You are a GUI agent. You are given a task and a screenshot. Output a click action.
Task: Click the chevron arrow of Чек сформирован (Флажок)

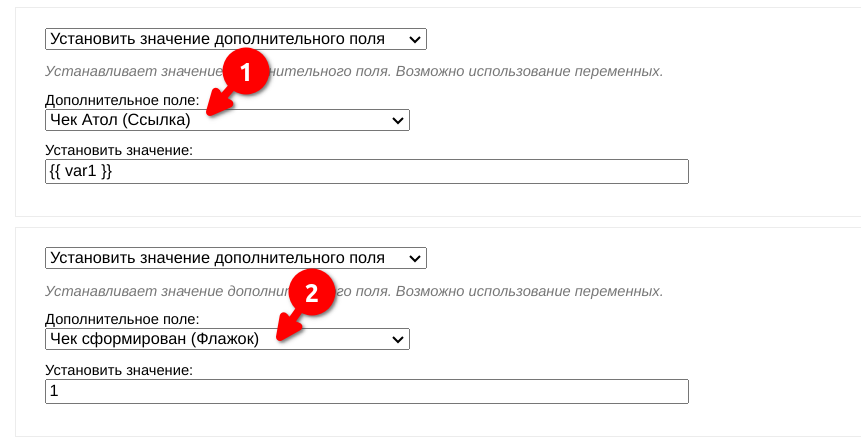(x=398, y=340)
